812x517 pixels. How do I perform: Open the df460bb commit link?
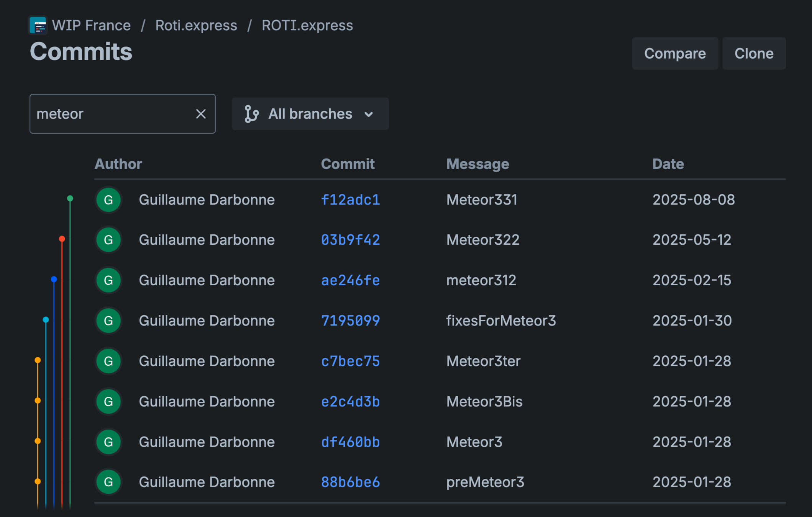[350, 442]
